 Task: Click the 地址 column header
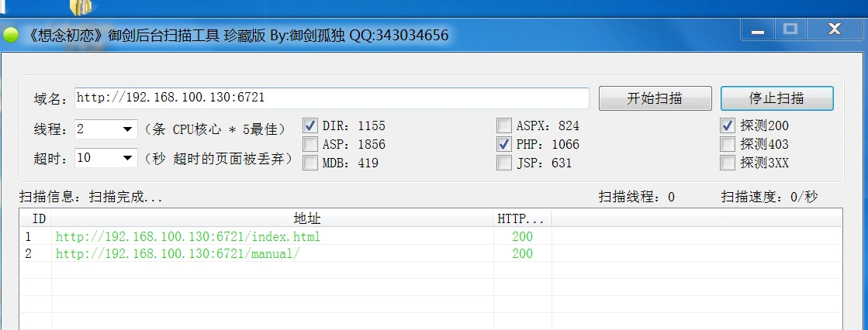coord(272,218)
